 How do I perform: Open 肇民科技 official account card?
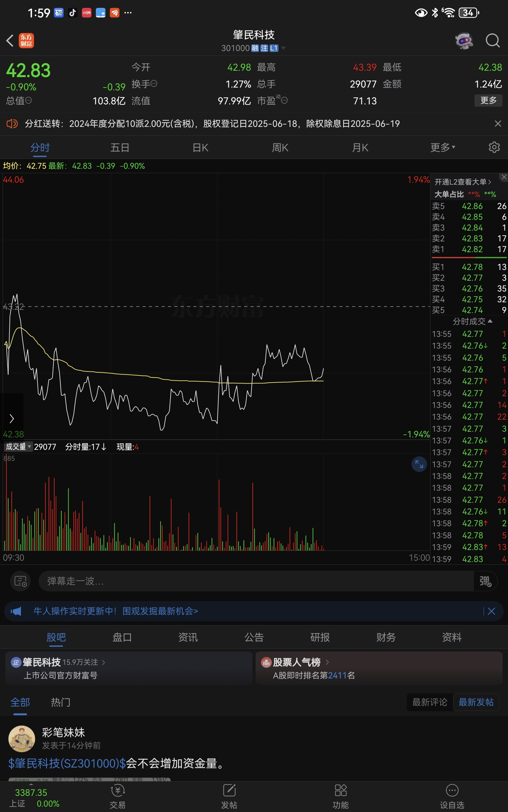(129, 668)
